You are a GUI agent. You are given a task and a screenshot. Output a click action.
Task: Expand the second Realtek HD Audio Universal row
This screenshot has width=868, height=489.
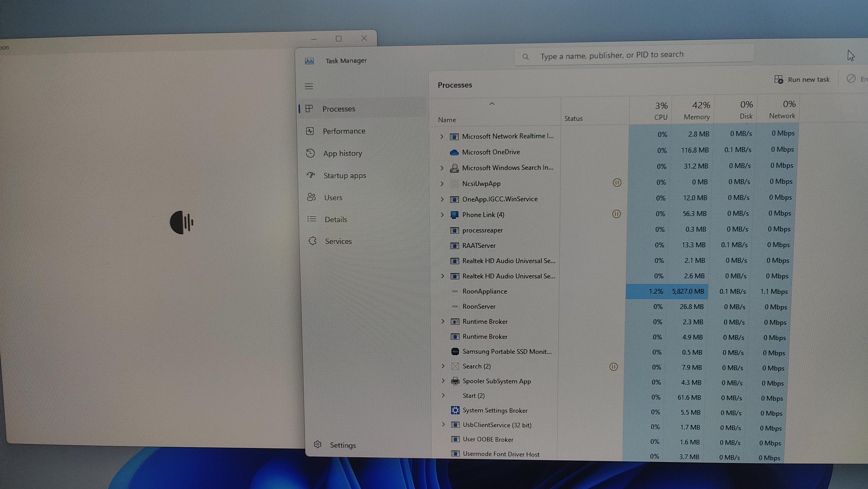click(442, 276)
